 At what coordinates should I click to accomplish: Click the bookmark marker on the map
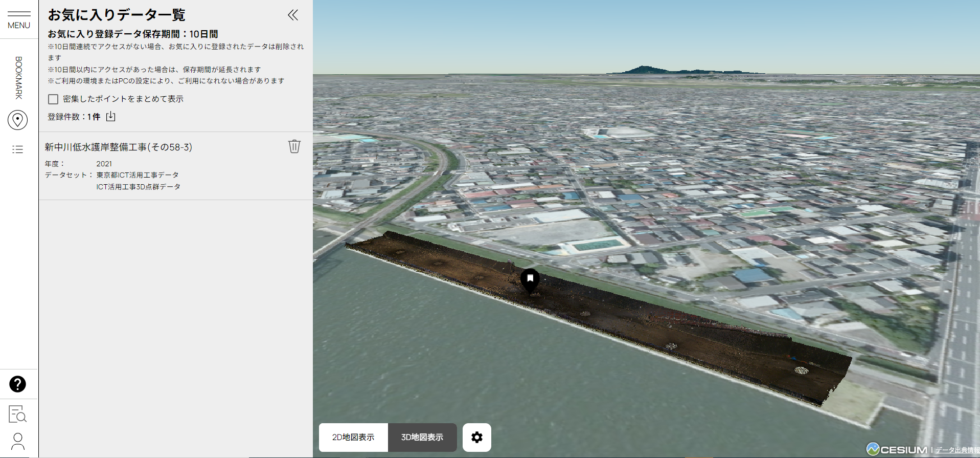530,280
